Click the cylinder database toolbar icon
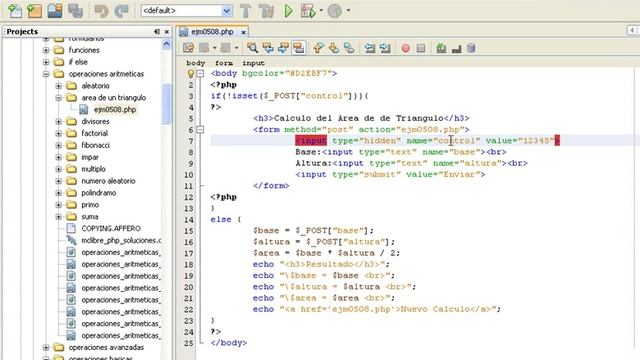Viewport: 640px width, 360px height. [x=471, y=48]
